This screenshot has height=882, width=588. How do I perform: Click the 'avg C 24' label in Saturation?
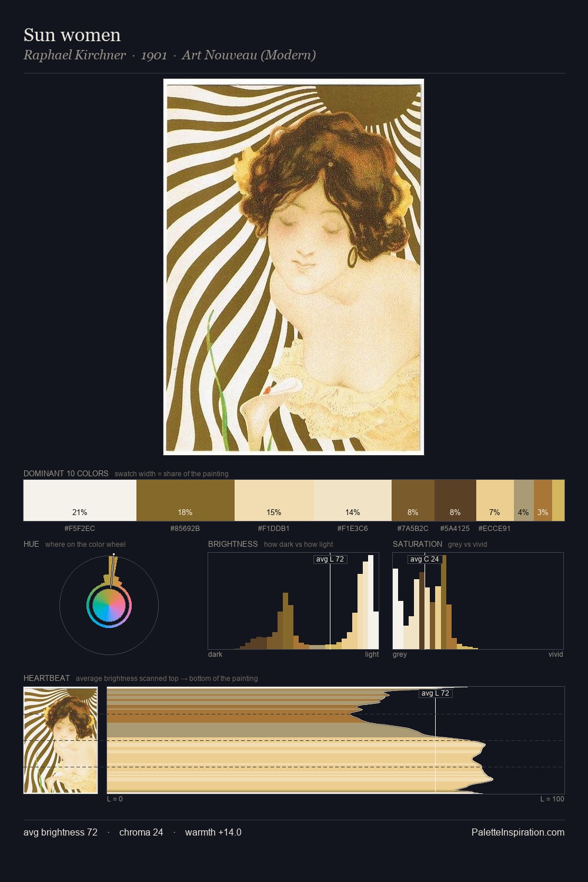[x=425, y=559]
